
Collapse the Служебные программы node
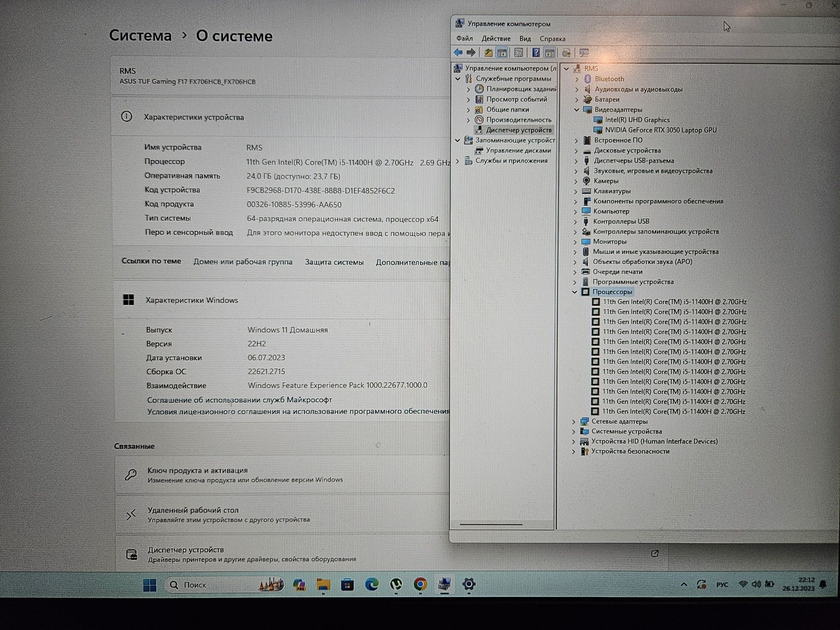point(458,79)
